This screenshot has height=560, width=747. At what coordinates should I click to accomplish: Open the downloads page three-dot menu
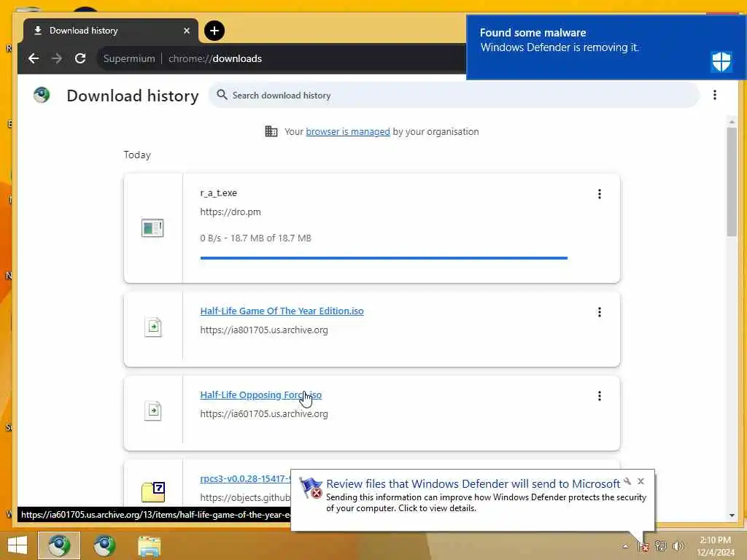pyautogui.click(x=715, y=95)
